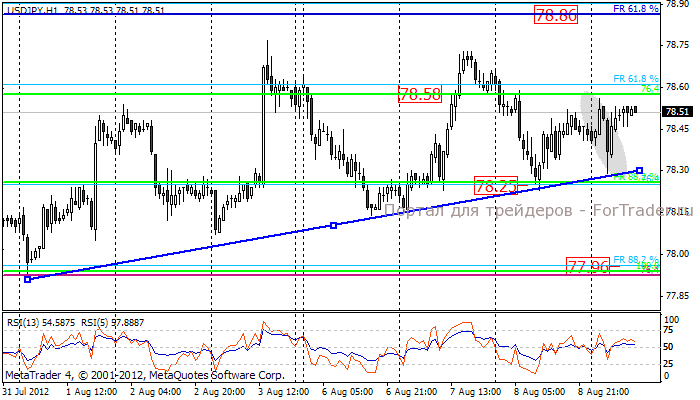Click the leftmost anchor of the blue trendline

[27, 279]
